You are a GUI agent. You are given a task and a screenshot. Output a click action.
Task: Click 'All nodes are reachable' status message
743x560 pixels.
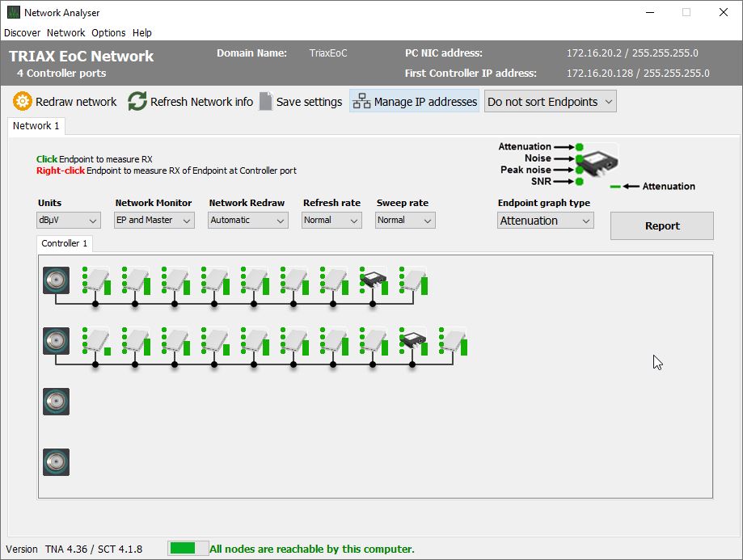click(x=312, y=549)
